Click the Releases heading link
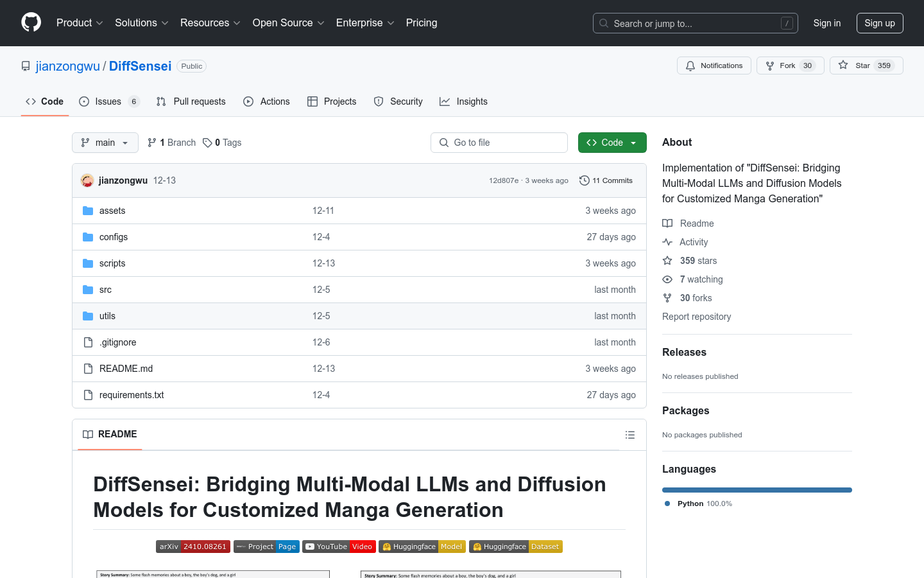The height and width of the screenshot is (578, 924). (684, 352)
